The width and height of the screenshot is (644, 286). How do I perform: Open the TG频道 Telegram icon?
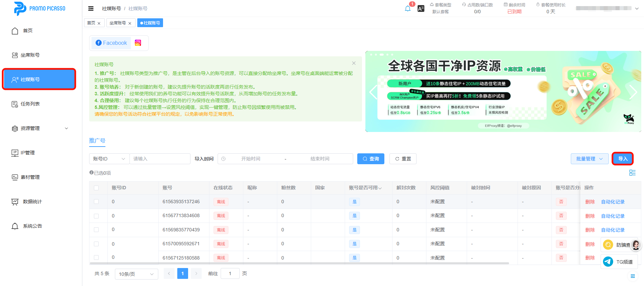point(608,262)
